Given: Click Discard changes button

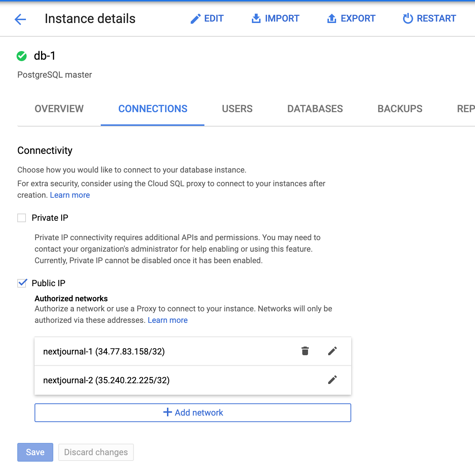Looking at the screenshot, I should click(x=96, y=452).
